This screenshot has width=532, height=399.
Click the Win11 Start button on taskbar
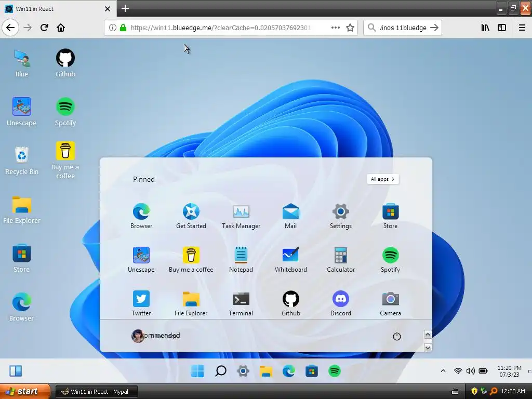[x=197, y=371]
